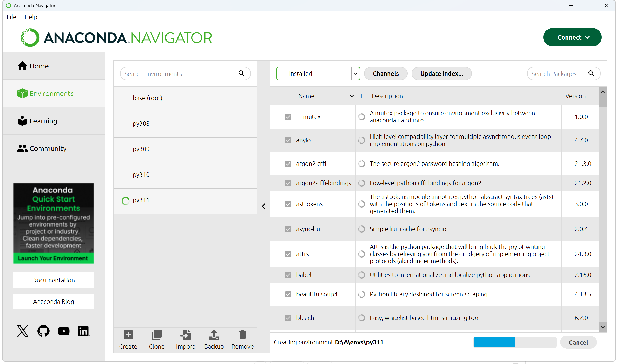Click the status circle icon for babel
Image resolution: width=618 pixels, height=364 pixels.
(x=361, y=275)
